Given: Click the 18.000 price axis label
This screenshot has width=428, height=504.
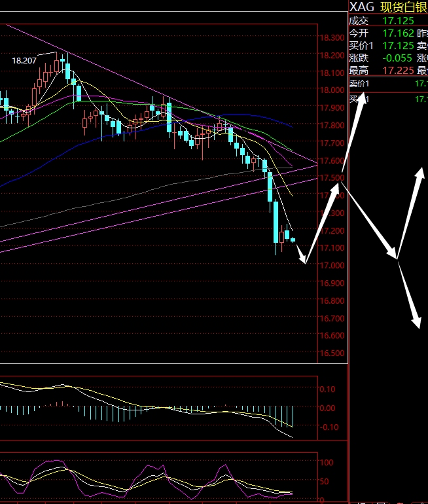Looking at the screenshot, I should click(332, 90).
